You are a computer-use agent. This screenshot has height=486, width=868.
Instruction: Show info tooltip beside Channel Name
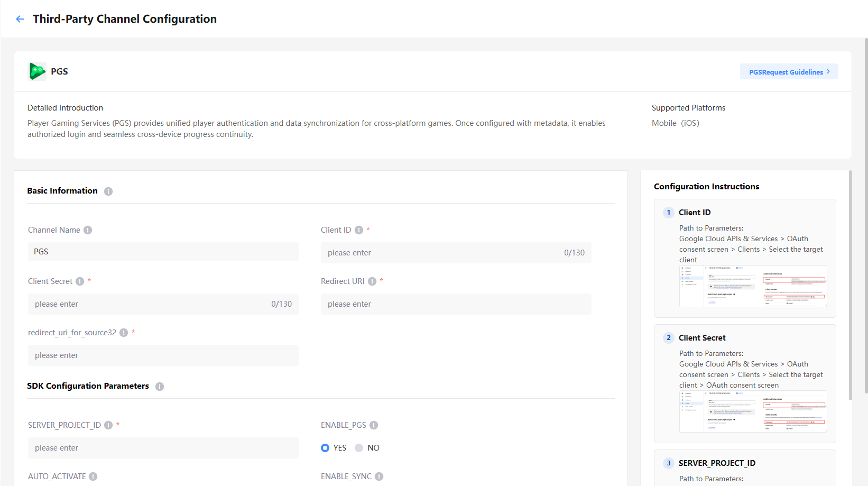click(x=88, y=230)
